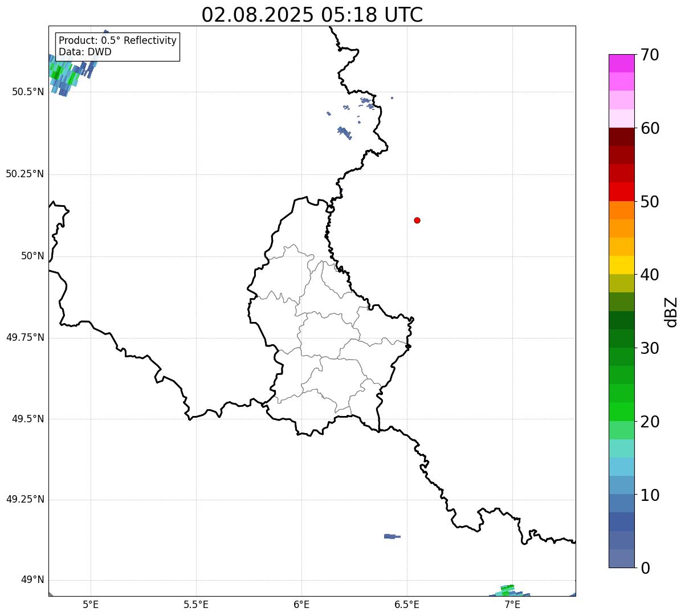
Task: Pick the slate-blue bottom colorbar segment
Action: (621, 558)
